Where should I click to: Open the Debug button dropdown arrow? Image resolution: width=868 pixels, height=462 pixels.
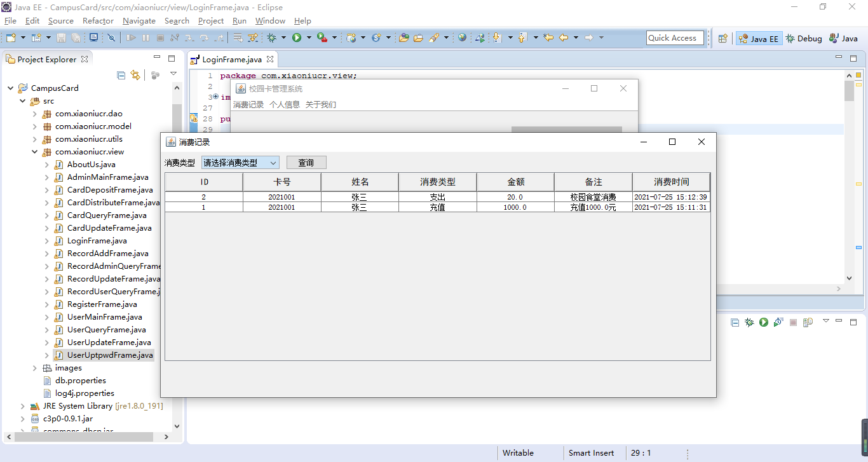pos(284,37)
